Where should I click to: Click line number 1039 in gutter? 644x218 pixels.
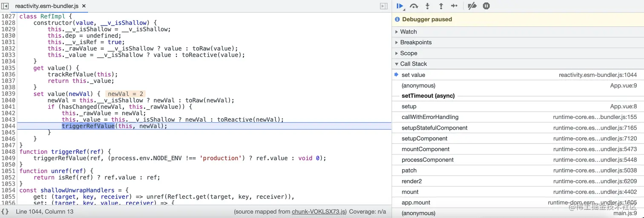point(8,93)
